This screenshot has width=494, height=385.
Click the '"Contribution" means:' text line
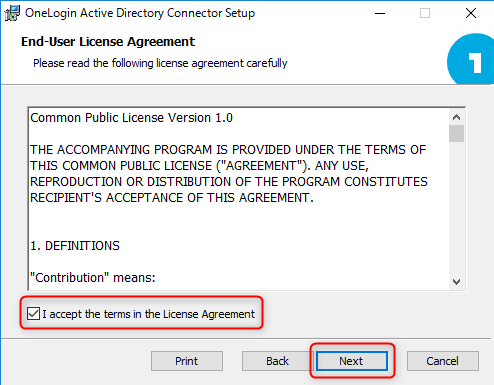point(93,277)
